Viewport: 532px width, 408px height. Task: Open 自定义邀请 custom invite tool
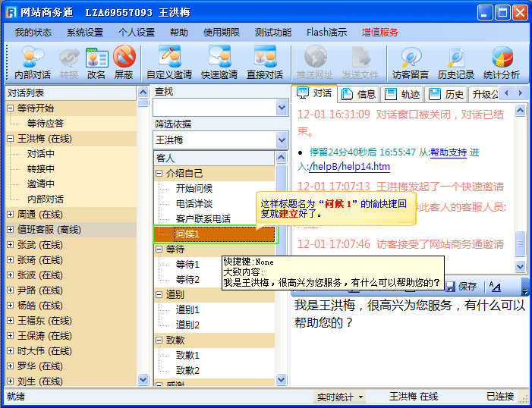click(169, 62)
